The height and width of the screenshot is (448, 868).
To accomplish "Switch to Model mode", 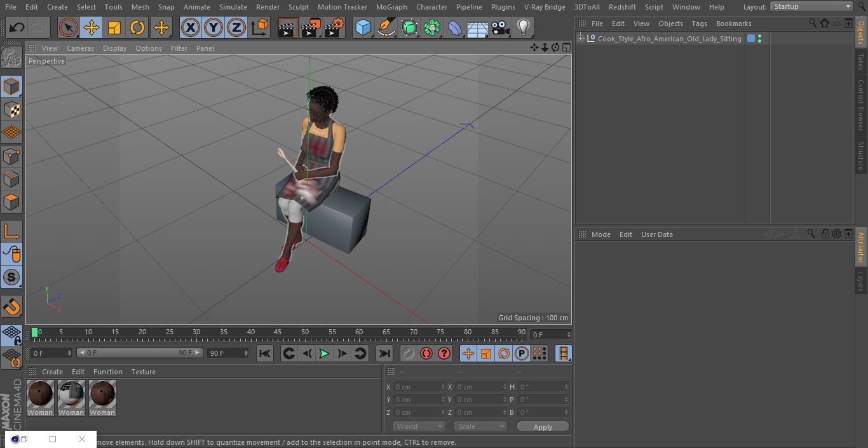I will [11, 86].
